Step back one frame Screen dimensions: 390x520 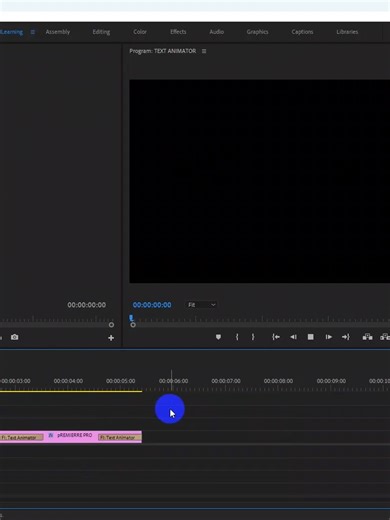point(293,337)
